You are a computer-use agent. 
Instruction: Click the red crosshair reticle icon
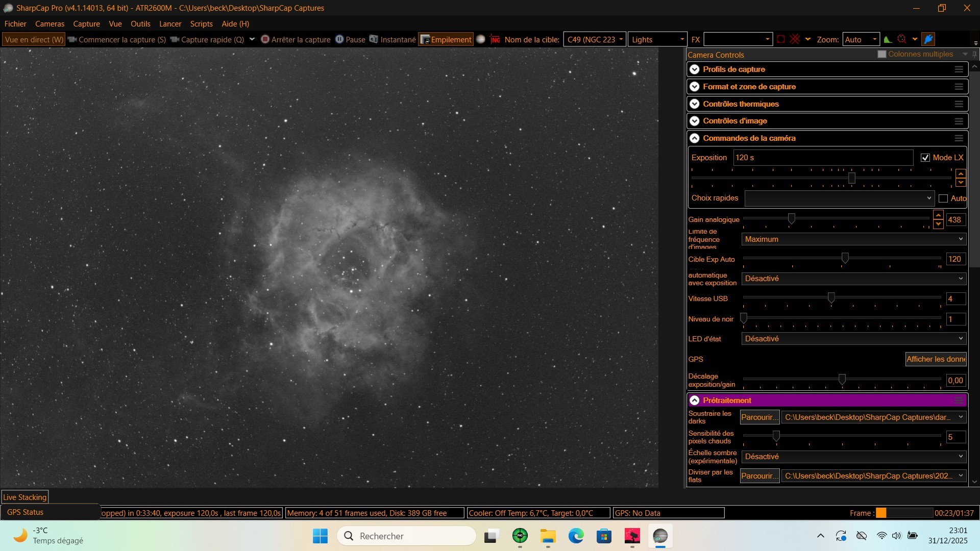point(795,39)
